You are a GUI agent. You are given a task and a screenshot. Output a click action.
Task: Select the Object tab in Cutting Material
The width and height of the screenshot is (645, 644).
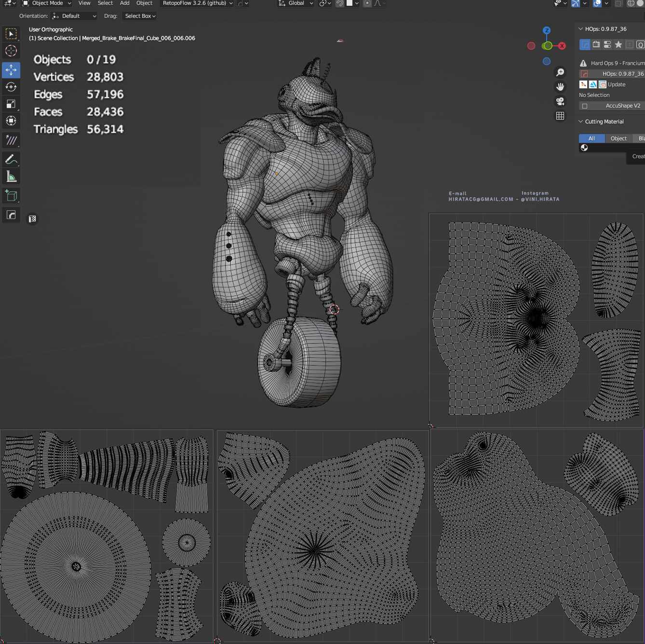[x=618, y=138]
